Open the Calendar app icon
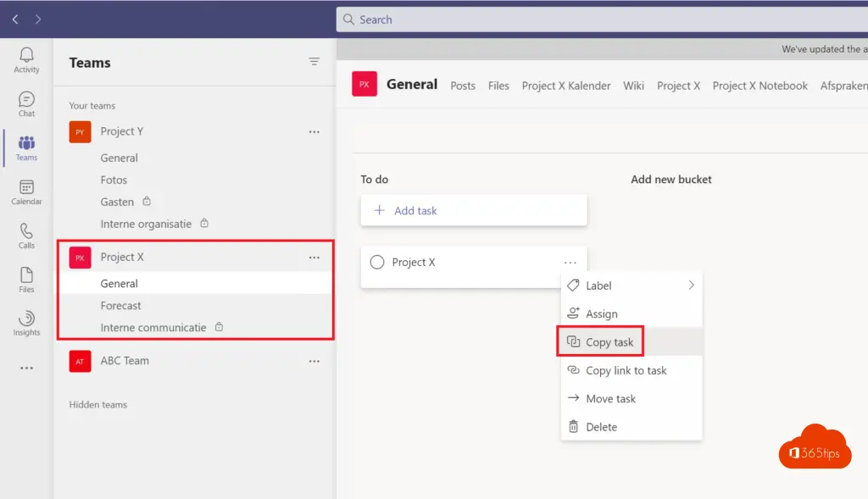868x499 pixels. point(26,192)
